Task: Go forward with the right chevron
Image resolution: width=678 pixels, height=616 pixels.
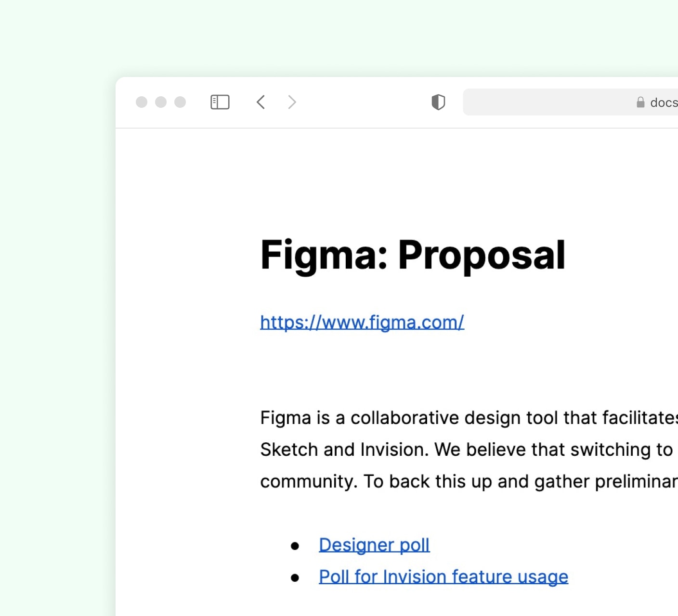Action: pos(292,102)
